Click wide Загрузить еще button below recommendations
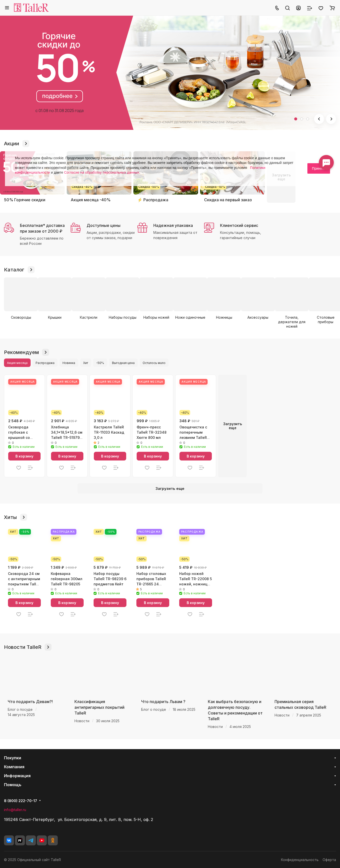Viewport: 340px width, 868px height. click(x=170, y=489)
